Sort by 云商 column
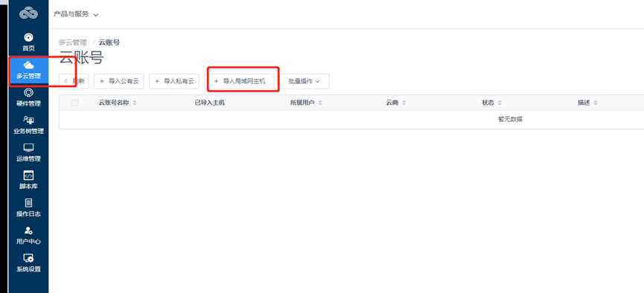 coord(396,103)
